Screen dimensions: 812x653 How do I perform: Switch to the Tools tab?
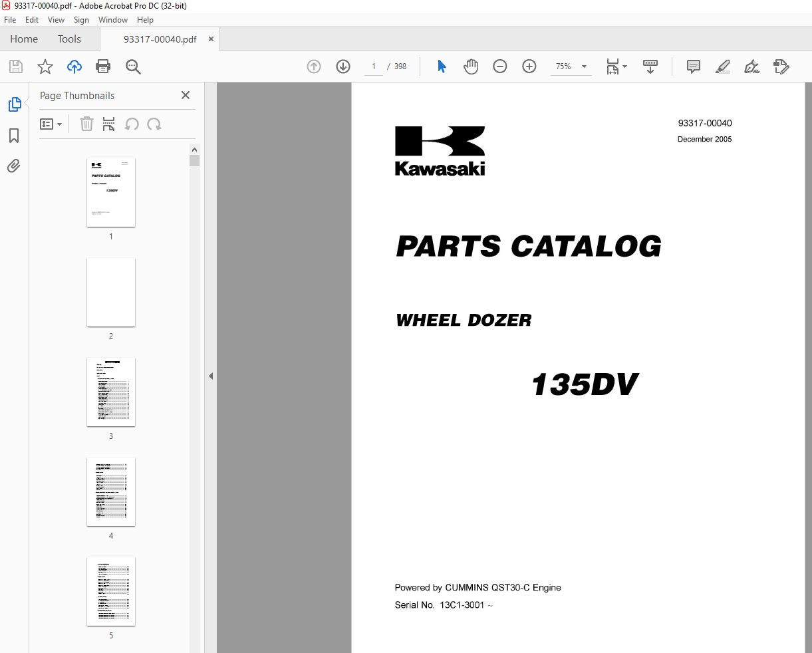69,39
